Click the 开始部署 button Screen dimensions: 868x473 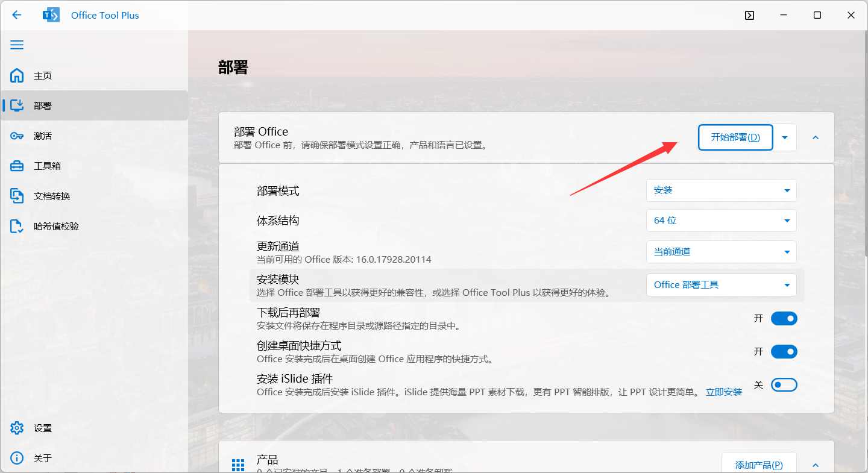[x=735, y=137]
